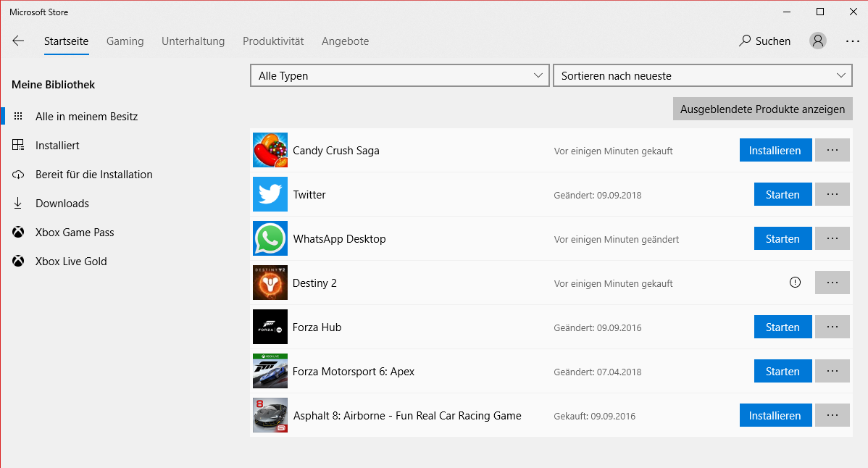868x468 pixels.
Task: Click the Candy Crush Saga app icon
Action: click(270, 150)
